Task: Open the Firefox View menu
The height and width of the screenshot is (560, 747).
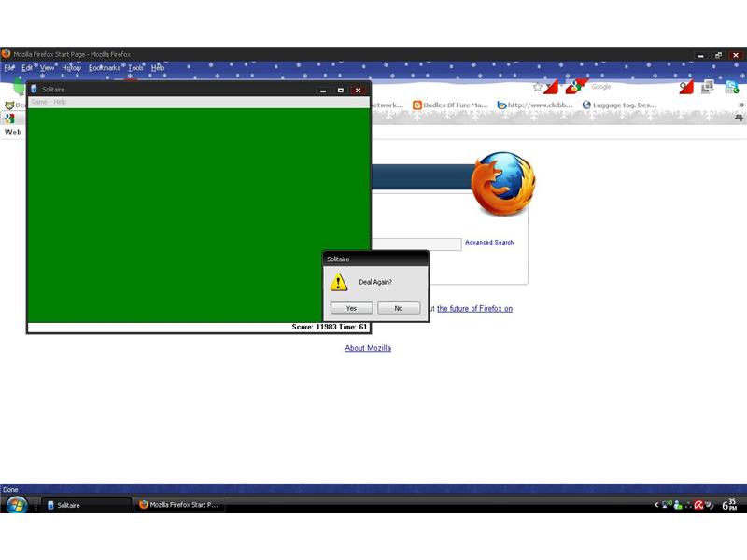Action: point(47,67)
